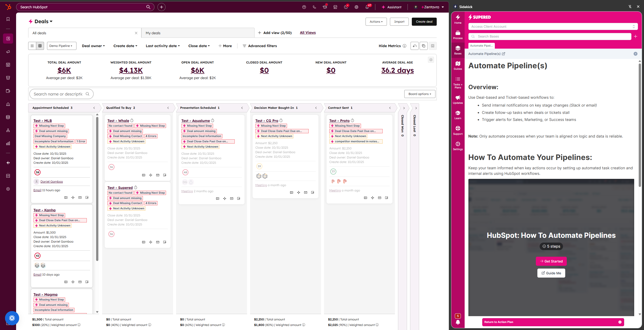Open the notifications bell with 47 badge
Image resolution: width=644 pixels, height=330 pixels.
368,7
